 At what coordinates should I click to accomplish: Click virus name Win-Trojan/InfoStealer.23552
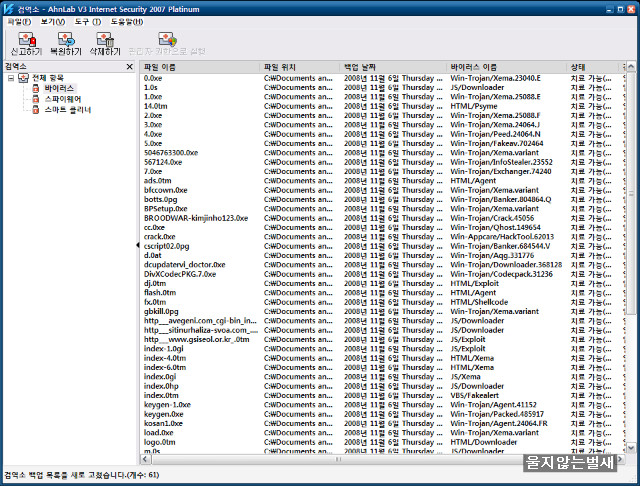tap(502, 162)
